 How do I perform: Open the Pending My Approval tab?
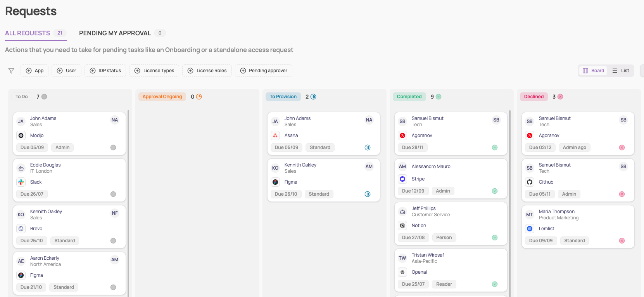coord(115,33)
